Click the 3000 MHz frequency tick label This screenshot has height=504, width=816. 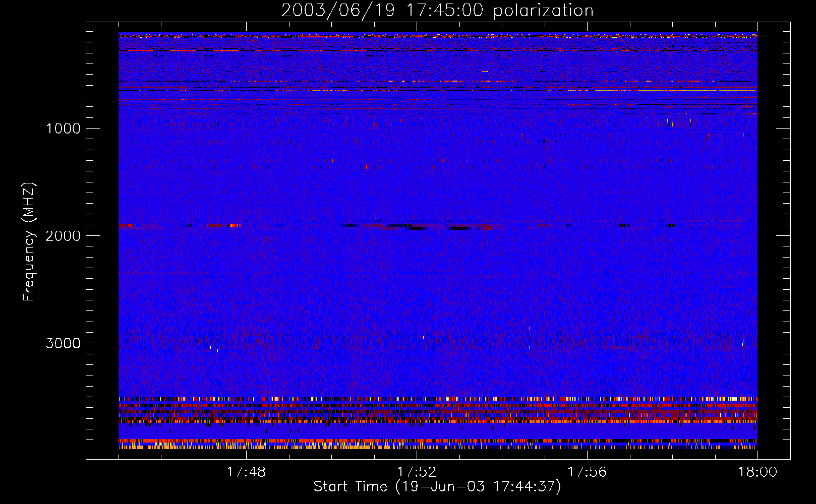63,343
